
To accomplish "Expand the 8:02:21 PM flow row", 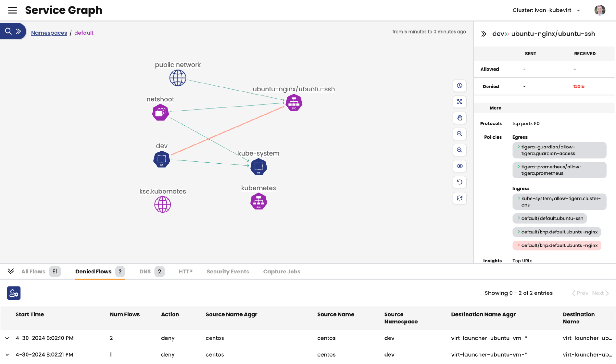I will pos(7,355).
